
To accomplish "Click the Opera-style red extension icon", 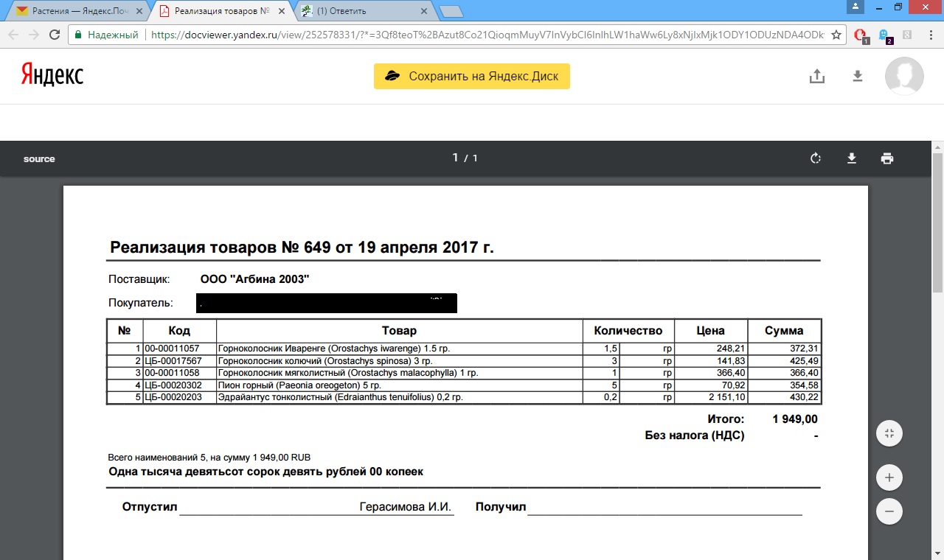I will (860, 35).
